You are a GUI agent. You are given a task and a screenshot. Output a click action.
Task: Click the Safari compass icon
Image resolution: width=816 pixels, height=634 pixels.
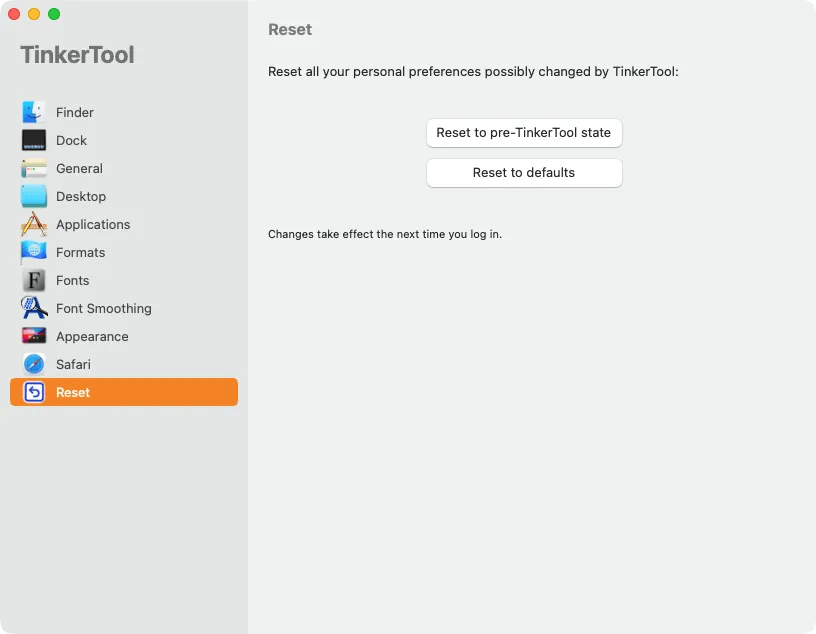34,364
